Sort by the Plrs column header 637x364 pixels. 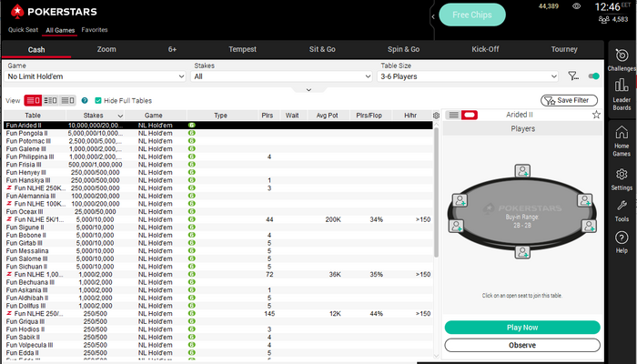click(x=268, y=116)
